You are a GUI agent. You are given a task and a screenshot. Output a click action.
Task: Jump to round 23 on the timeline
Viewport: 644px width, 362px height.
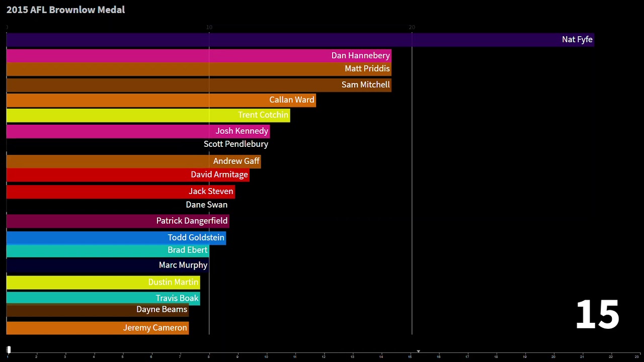pyautogui.click(x=637, y=356)
